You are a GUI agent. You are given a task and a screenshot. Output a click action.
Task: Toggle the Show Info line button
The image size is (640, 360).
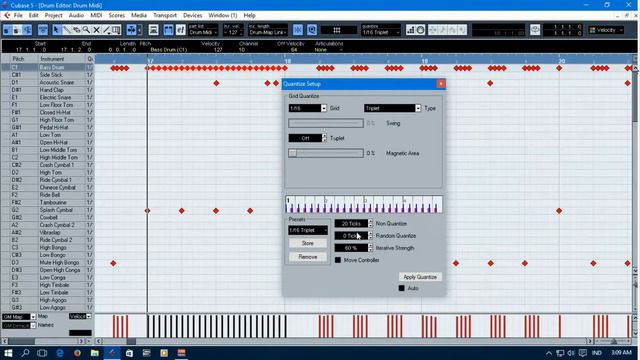click(42, 30)
